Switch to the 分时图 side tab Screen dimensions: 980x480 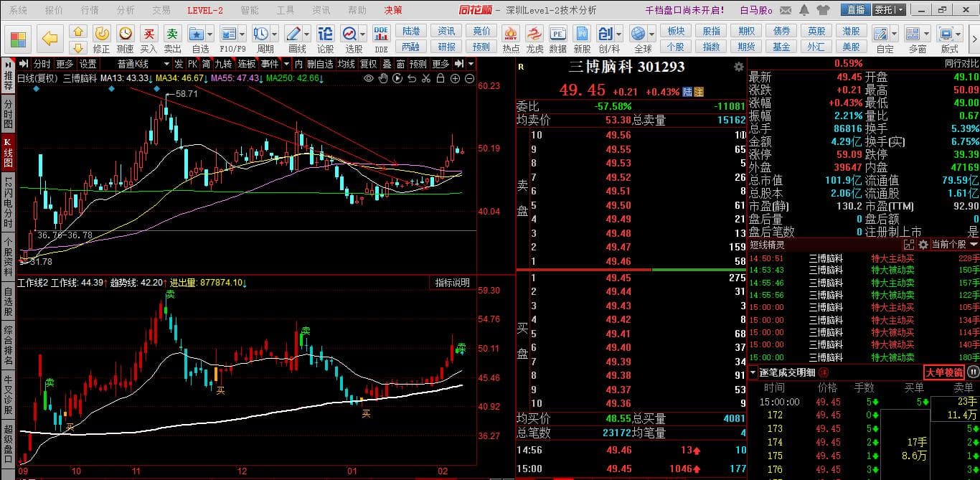coord(8,114)
